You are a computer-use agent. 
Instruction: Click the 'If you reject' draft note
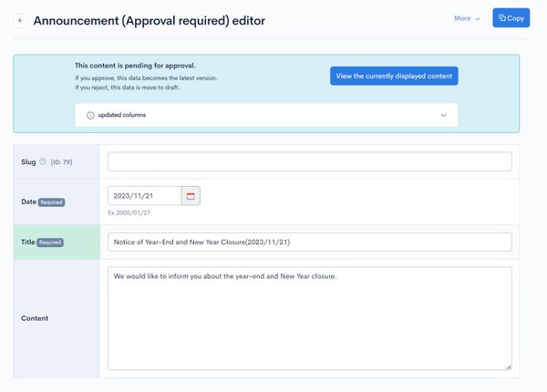point(128,88)
